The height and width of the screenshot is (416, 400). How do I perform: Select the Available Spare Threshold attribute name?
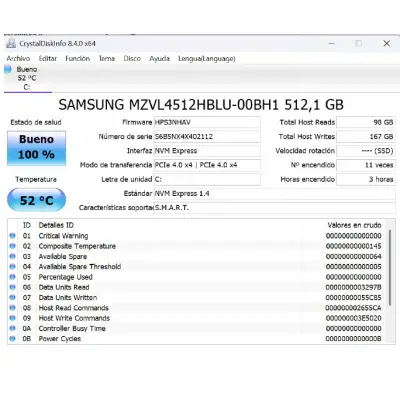coord(80,267)
